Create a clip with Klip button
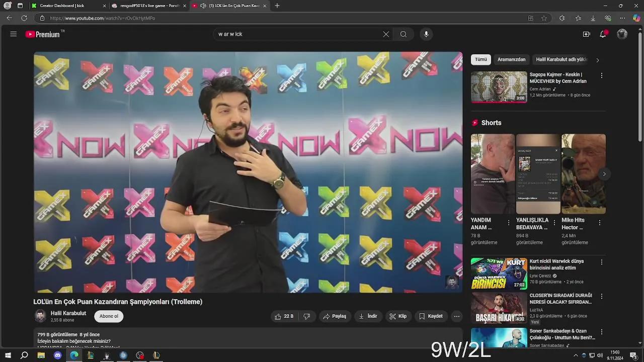 (398, 316)
